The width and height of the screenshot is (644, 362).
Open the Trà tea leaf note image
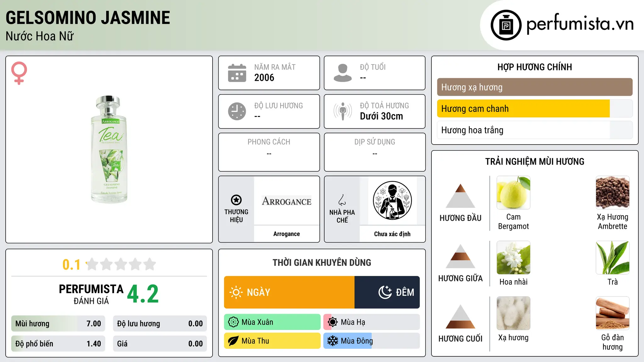613,258
